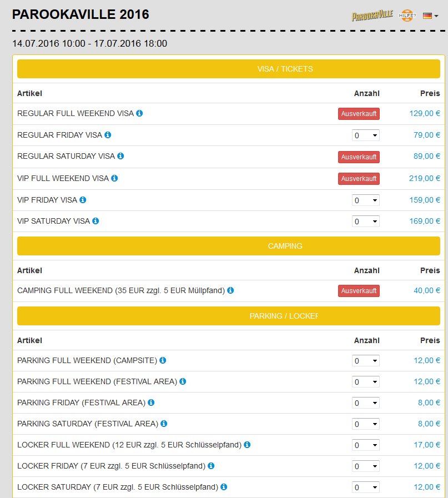The height and width of the screenshot is (498, 448).
Task: Open the HILFE help lifebuoy icon
Action: point(407,15)
